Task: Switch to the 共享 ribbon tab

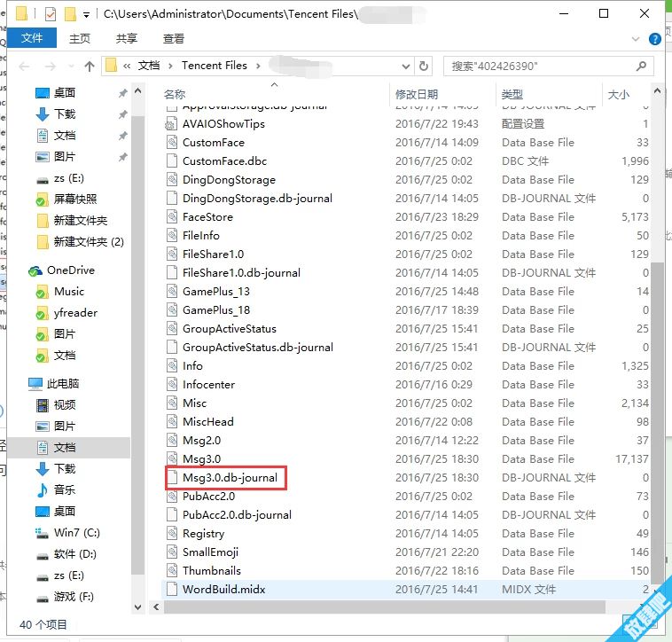Action: (127, 38)
